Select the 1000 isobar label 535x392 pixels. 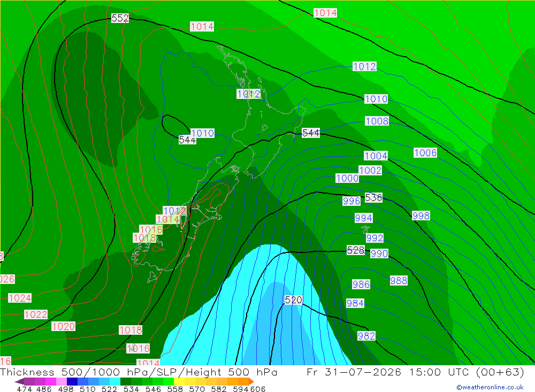coord(347,178)
